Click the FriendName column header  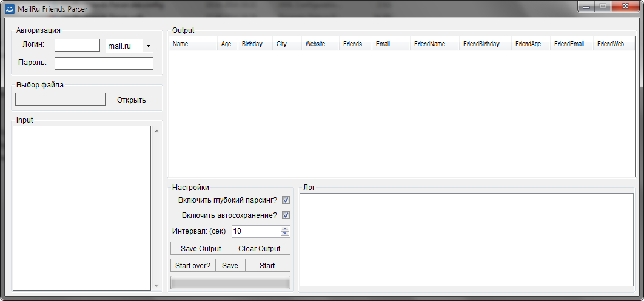click(435, 44)
